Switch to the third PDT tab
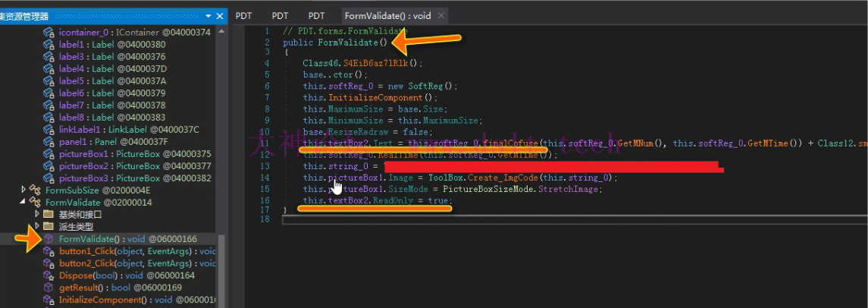868x308 pixels. (316, 15)
